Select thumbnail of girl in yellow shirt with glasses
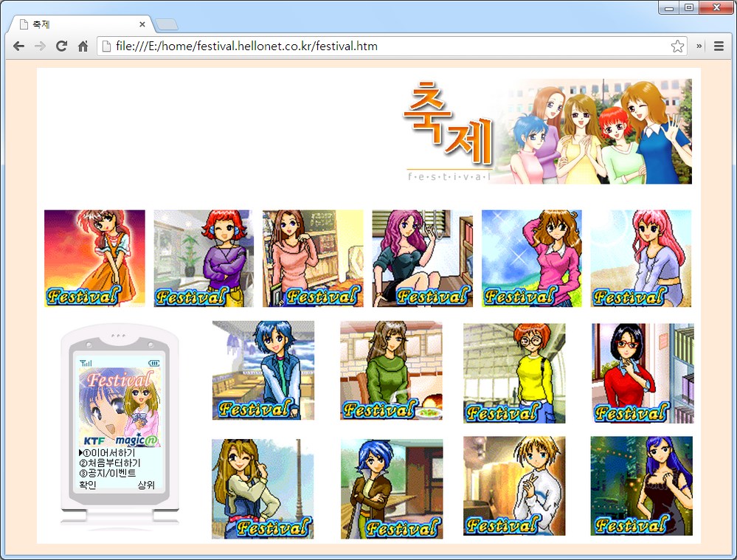The height and width of the screenshot is (560, 737). [x=514, y=373]
